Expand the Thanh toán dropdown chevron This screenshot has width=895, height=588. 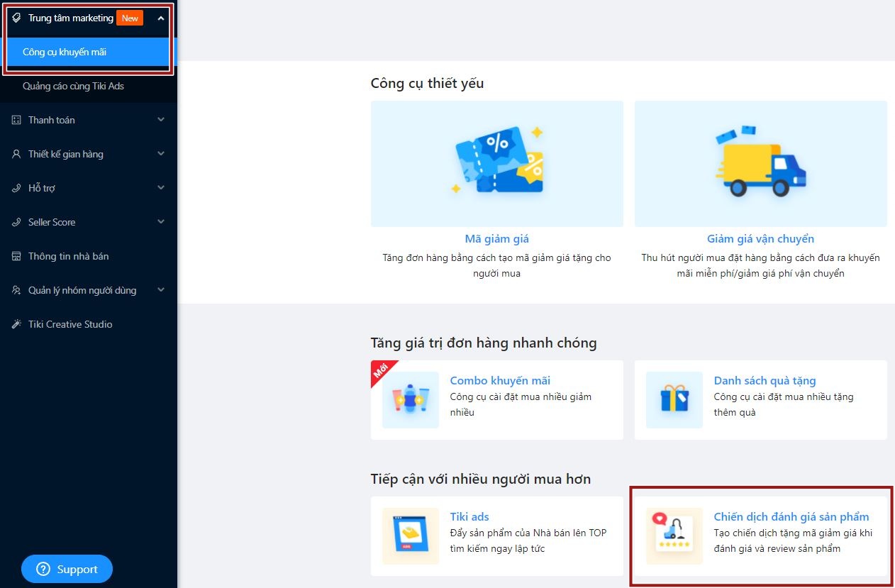tap(161, 120)
